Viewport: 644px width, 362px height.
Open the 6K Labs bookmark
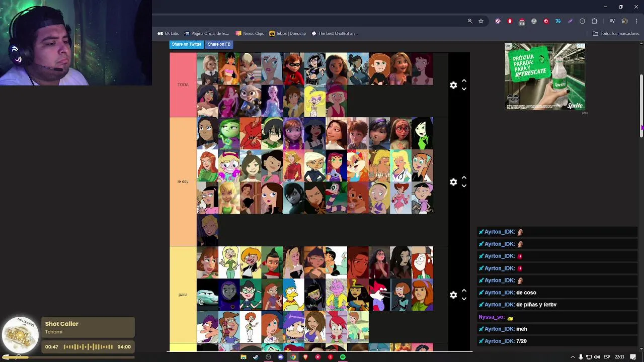click(168, 34)
